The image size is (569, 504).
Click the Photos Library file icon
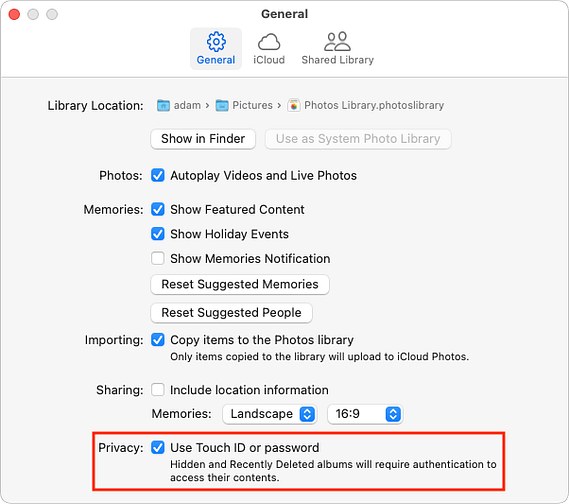[294, 106]
